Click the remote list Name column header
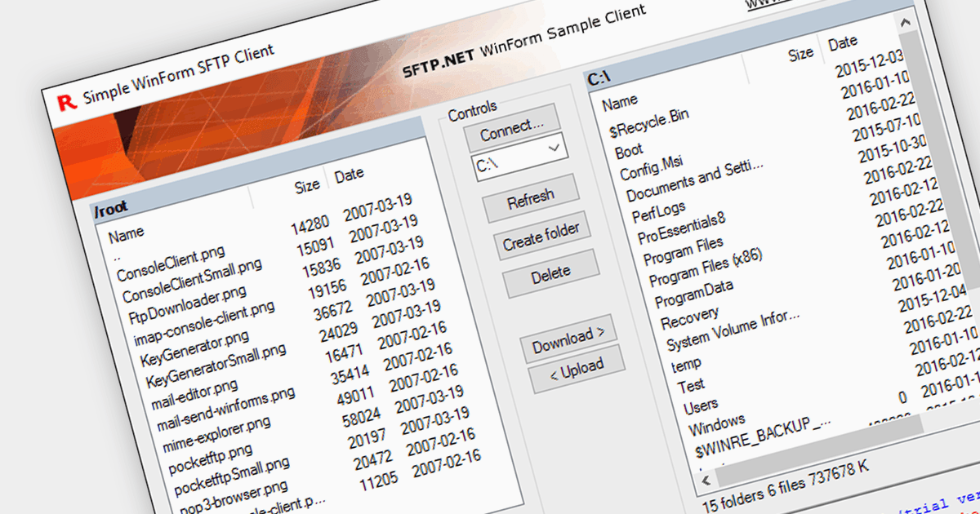 (x=126, y=235)
